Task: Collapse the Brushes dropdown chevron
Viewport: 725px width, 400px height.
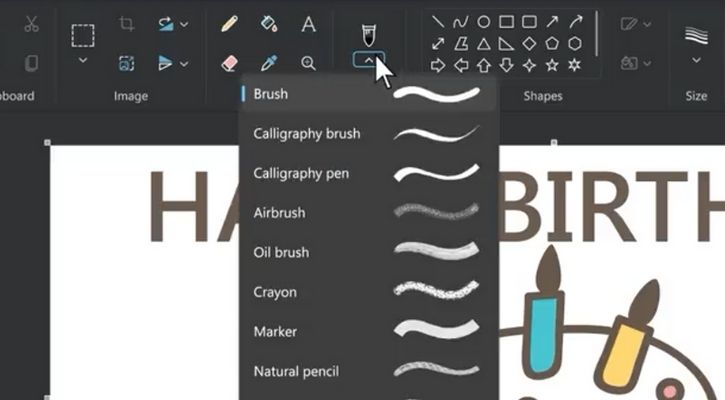Action: click(369, 60)
